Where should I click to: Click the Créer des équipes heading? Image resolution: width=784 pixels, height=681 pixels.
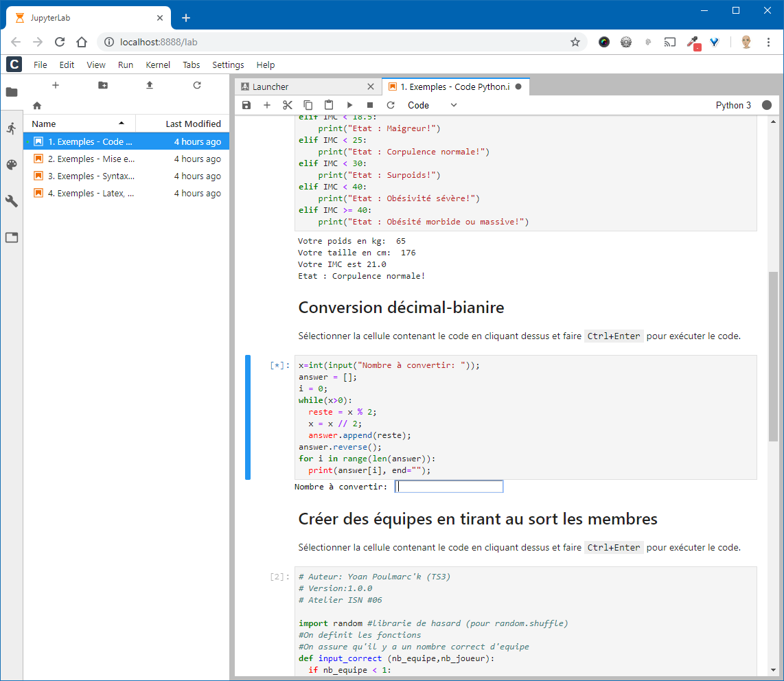pyautogui.click(x=478, y=519)
